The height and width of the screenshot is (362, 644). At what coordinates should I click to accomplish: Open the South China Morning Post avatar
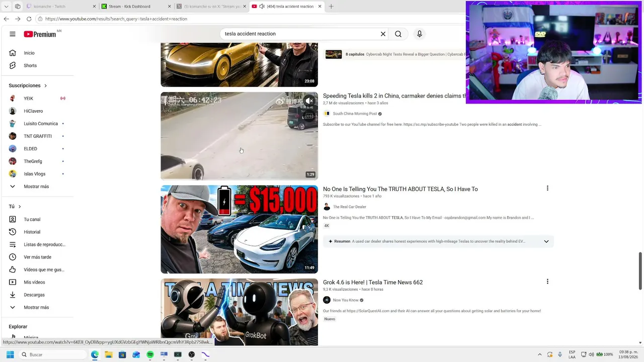(x=327, y=114)
